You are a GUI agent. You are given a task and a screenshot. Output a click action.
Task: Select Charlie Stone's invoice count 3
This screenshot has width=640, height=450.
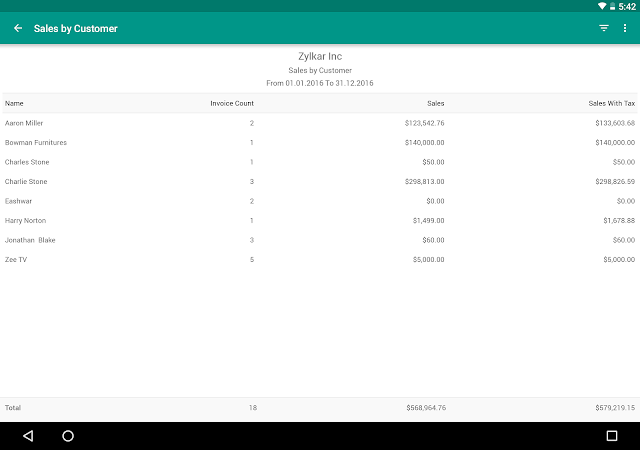(252, 181)
